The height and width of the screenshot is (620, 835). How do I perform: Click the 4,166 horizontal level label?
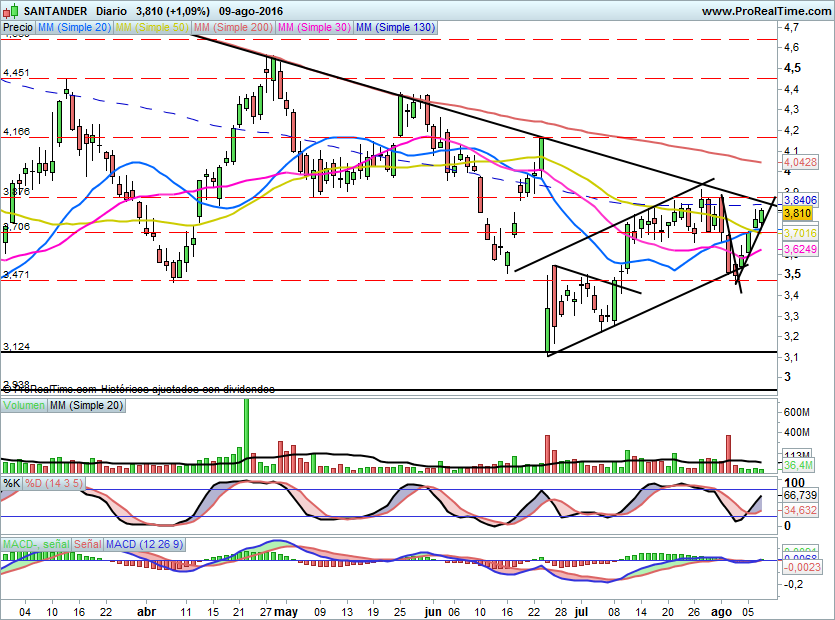pyautogui.click(x=16, y=132)
